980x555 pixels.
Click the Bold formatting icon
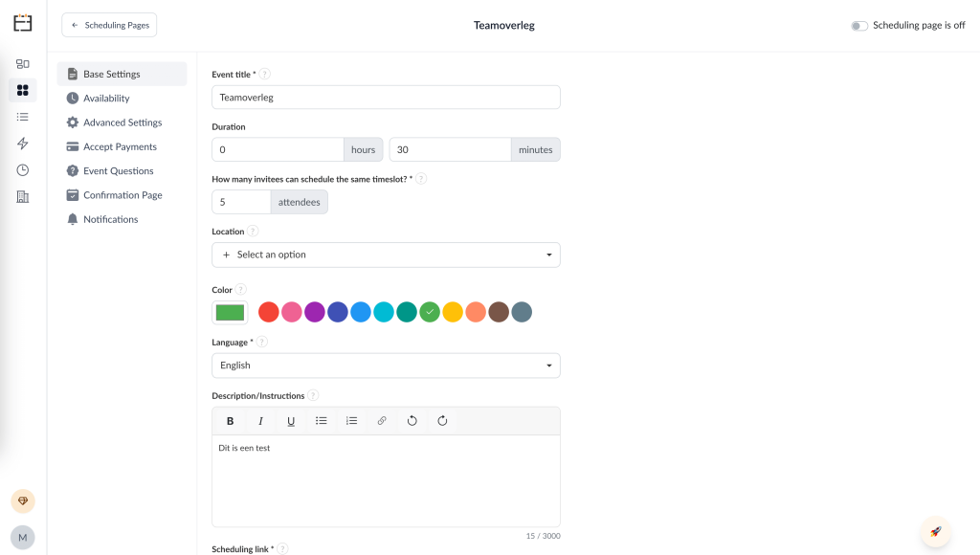coord(230,421)
